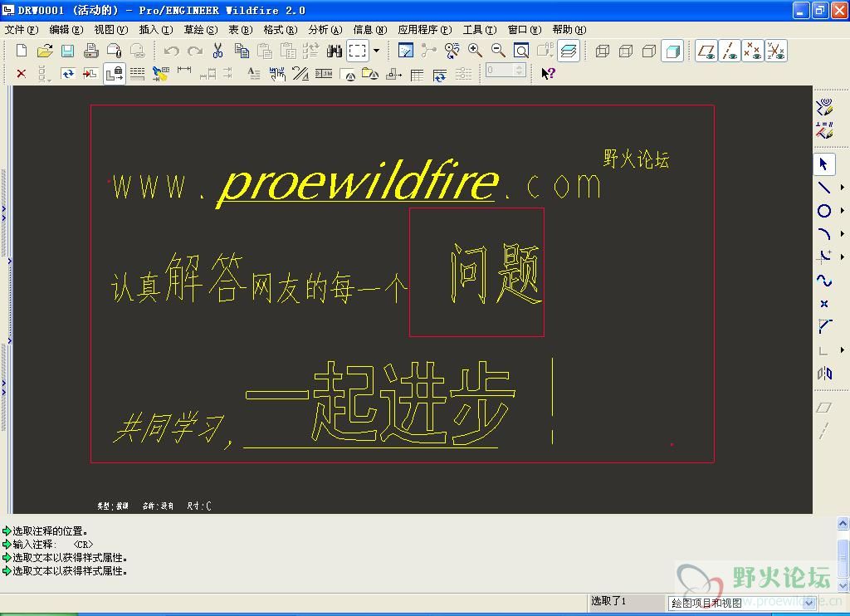850x616 pixels.
Task: Click the message area scroll up arrow
Action: click(x=843, y=523)
